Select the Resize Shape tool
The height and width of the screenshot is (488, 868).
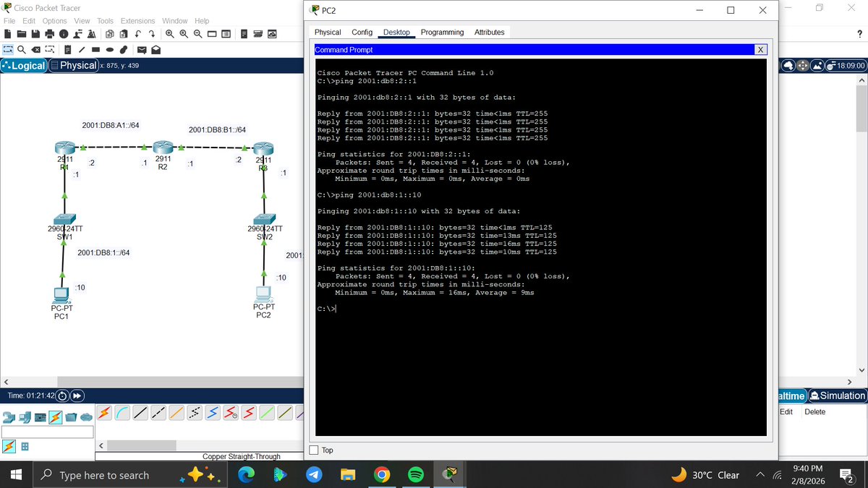pos(49,50)
